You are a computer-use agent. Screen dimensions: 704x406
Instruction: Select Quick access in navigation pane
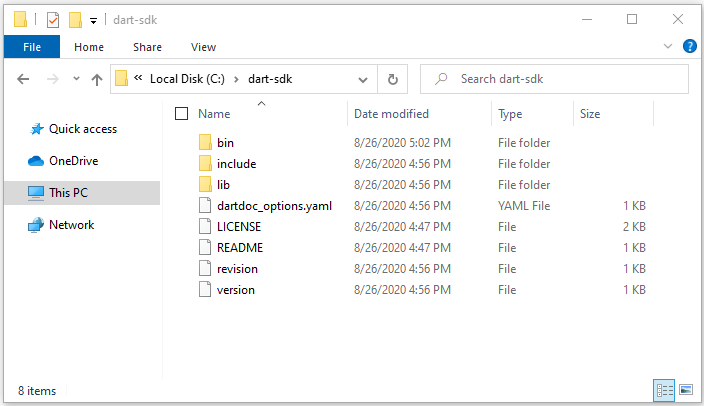click(83, 129)
